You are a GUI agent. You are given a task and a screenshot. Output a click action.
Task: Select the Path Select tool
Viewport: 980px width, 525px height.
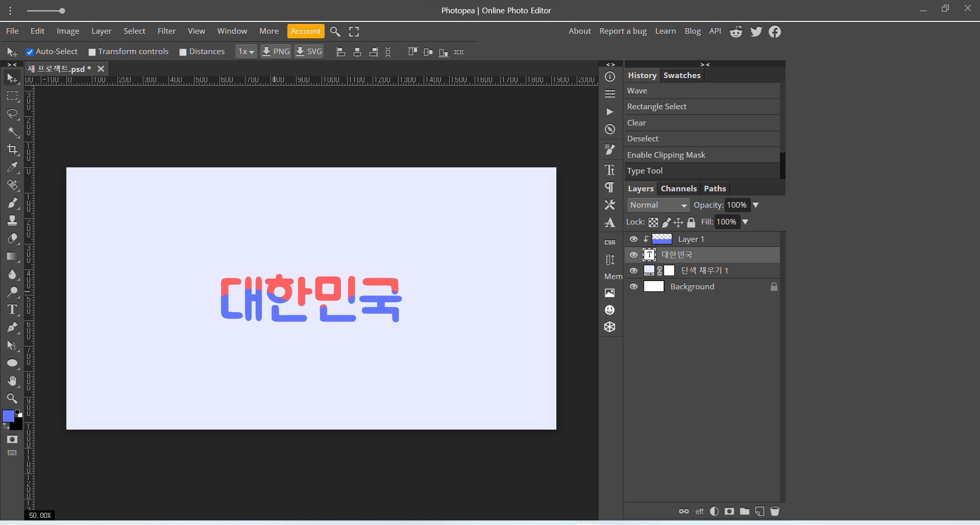pyautogui.click(x=12, y=345)
